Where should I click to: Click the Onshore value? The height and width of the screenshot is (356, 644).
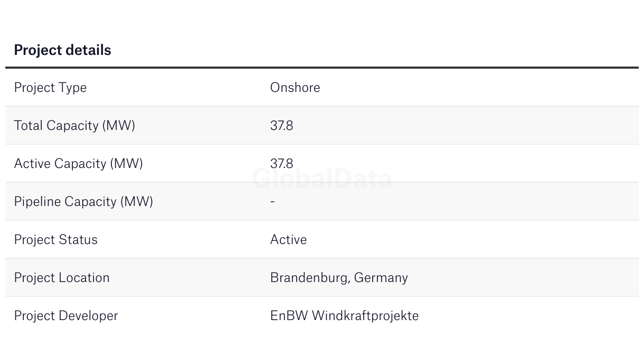[295, 87]
